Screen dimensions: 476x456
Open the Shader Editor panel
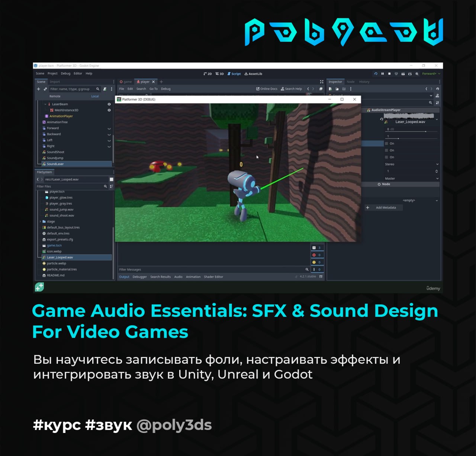[x=213, y=277]
